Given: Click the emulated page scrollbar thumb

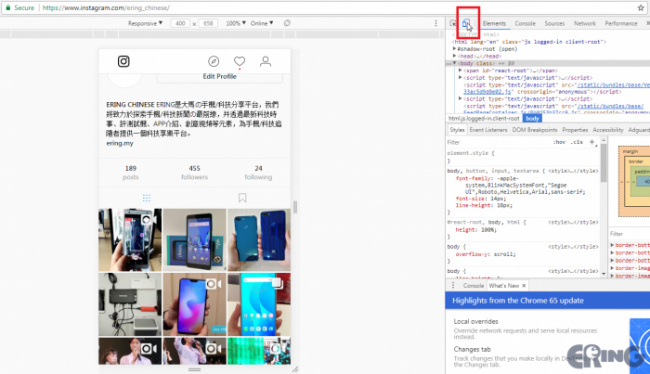Looking at the screenshot, I should click(295, 207).
